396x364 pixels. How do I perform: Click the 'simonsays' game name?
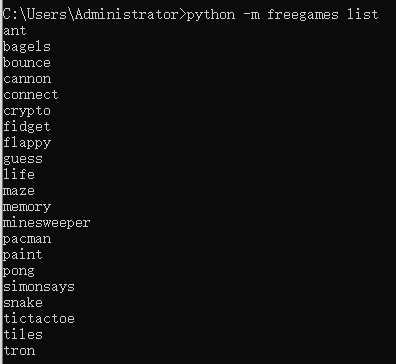[x=39, y=287]
